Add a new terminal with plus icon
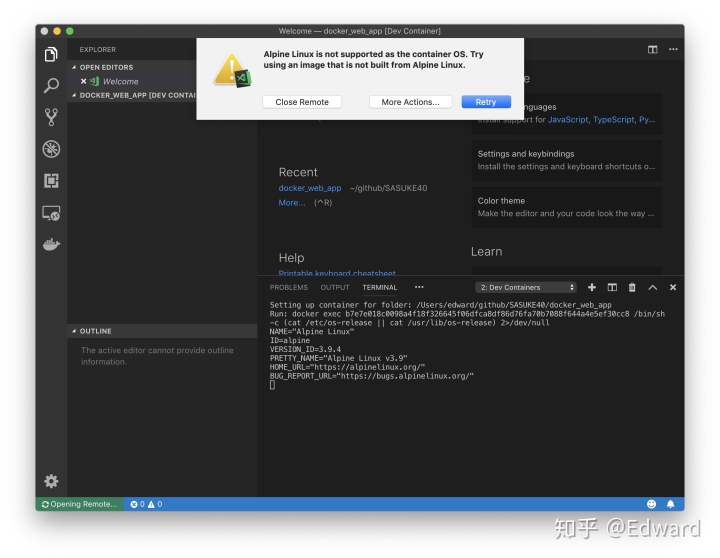Screen dimensions: 720x558 (x=592, y=287)
